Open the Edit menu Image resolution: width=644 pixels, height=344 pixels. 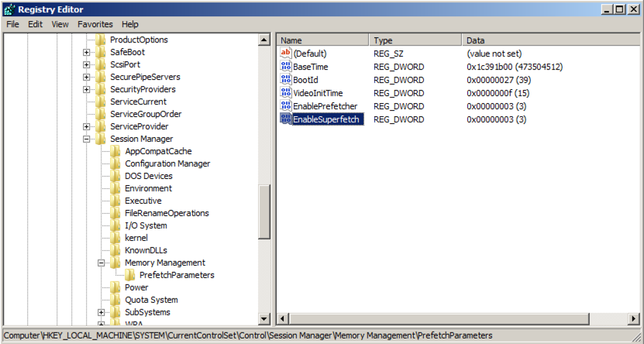(x=36, y=24)
